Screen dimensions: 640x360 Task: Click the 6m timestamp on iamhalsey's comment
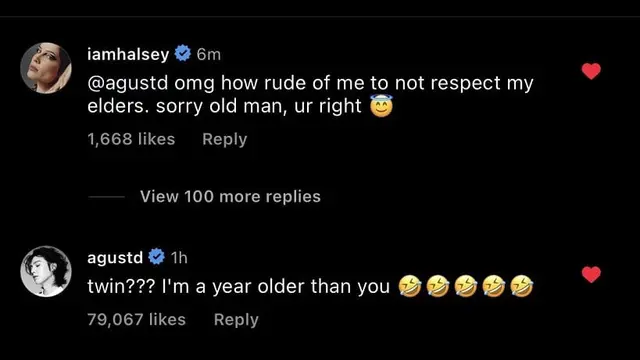click(209, 54)
